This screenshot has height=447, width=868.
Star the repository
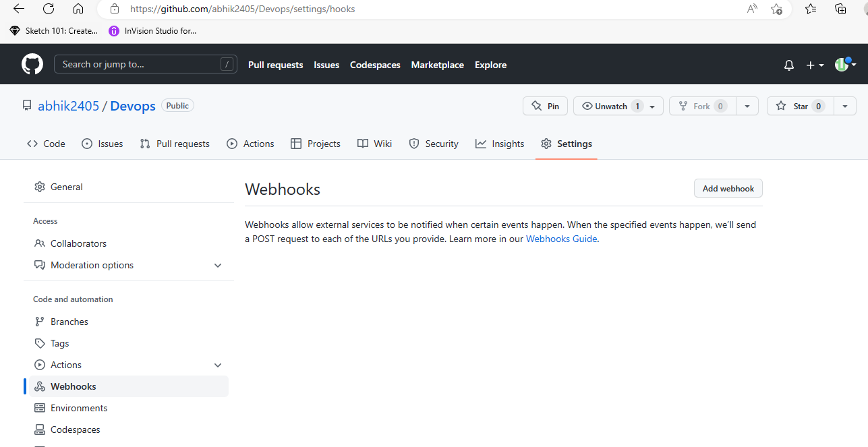(800, 106)
